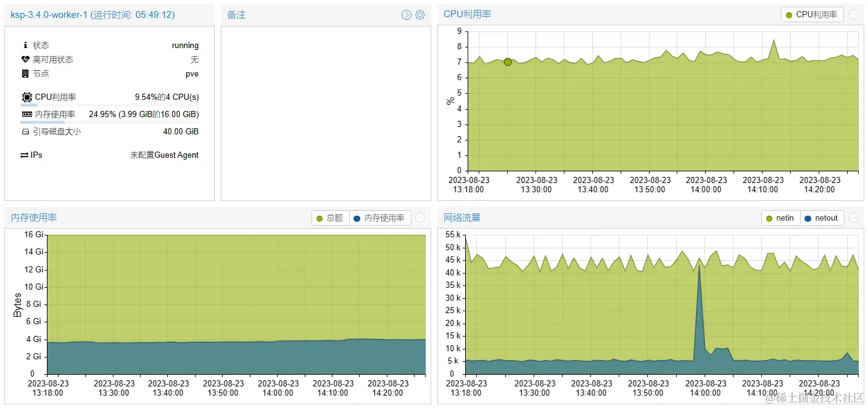Click the building icon next to 节点

point(25,73)
